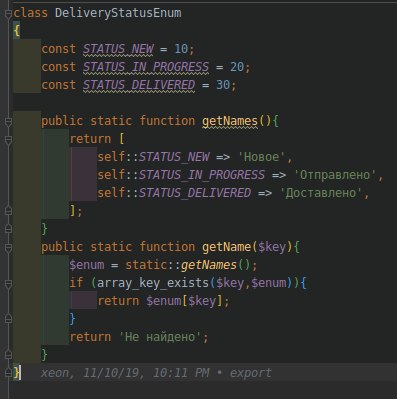Click the class name DeliveryStatusEnum
Image resolution: width=397 pixels, height=399 pixels.
coord(118,13)
